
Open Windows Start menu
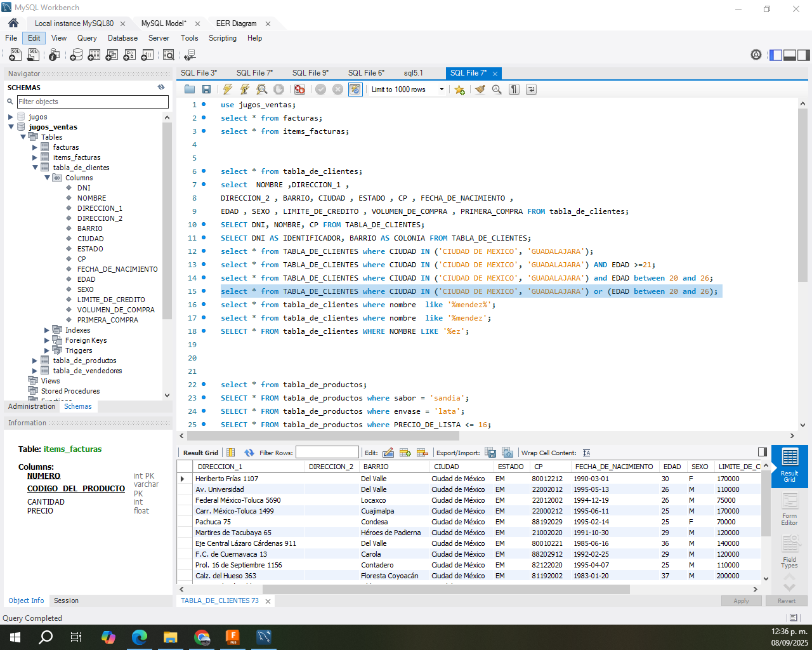tap(15, 637)
